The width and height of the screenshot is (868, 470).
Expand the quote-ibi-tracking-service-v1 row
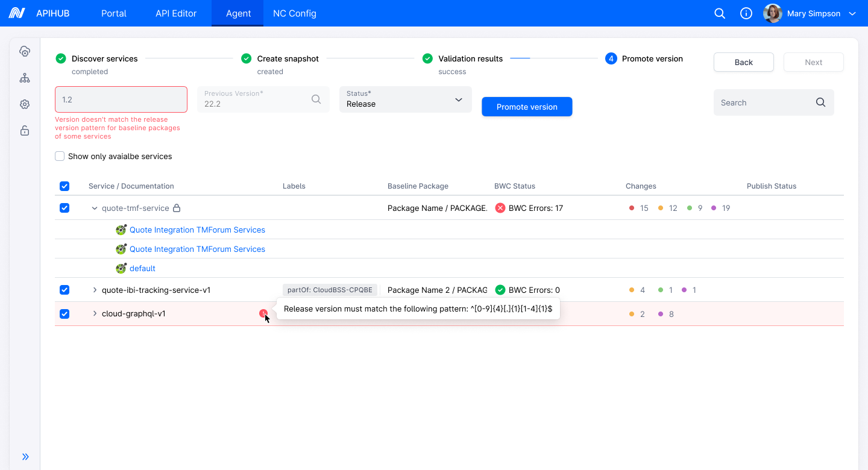[x=95, y=290]
